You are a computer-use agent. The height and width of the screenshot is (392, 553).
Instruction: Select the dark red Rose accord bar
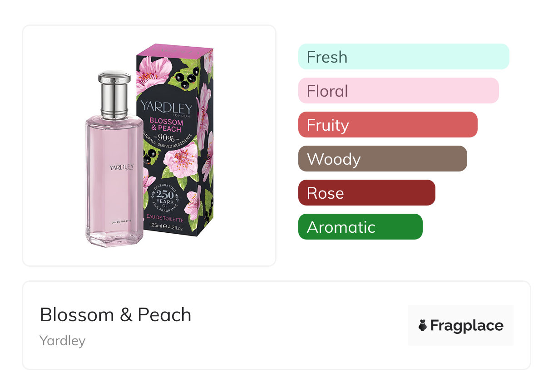click(366, 193)
